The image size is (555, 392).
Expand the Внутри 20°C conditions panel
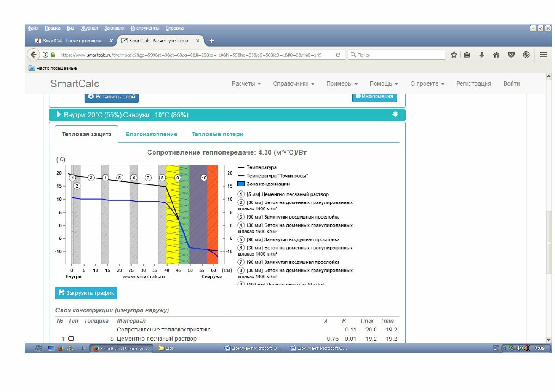coord(122,115)
